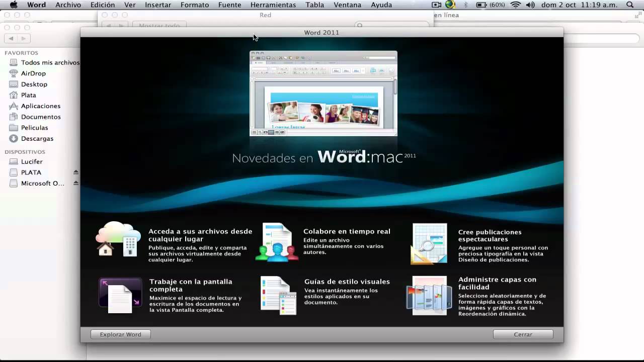Viewport: 644px width, 362px height.
Task: Click the Wi-Fi status icon
Action: 516,5
